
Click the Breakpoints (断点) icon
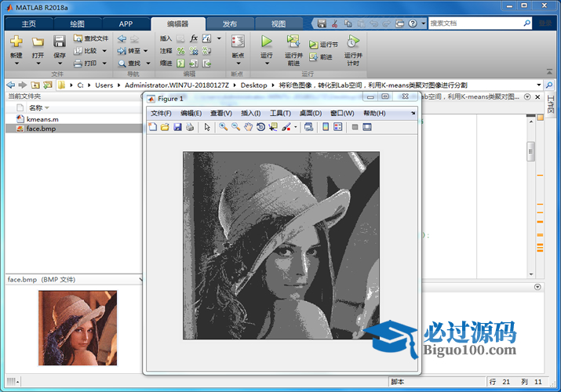[238, 42]
